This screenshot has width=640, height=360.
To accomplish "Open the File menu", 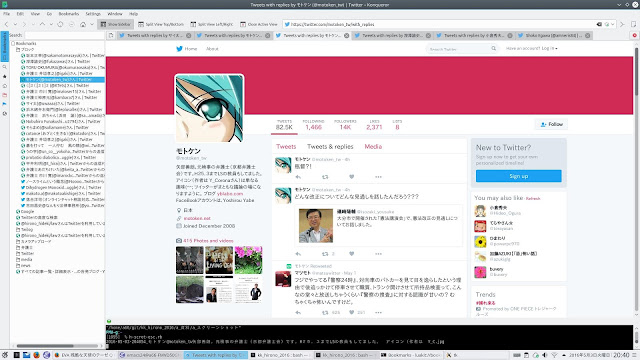I will [x=7, y=14].
